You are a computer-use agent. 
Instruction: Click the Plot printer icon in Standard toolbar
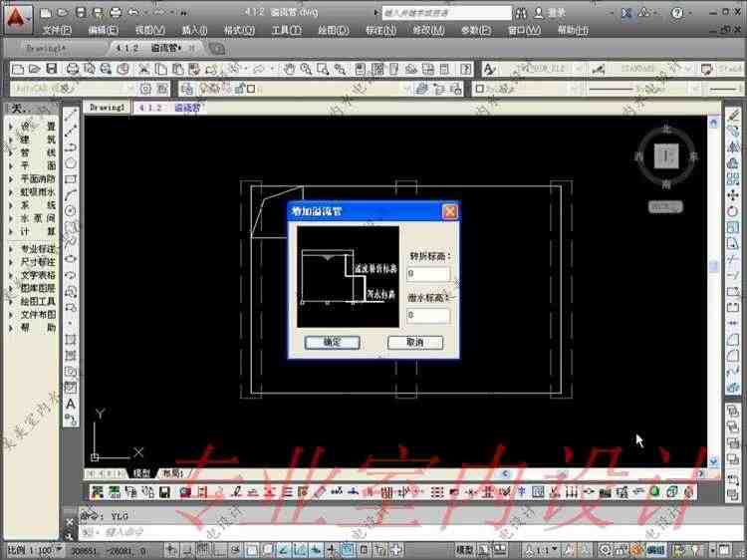[x=73, y=69]
